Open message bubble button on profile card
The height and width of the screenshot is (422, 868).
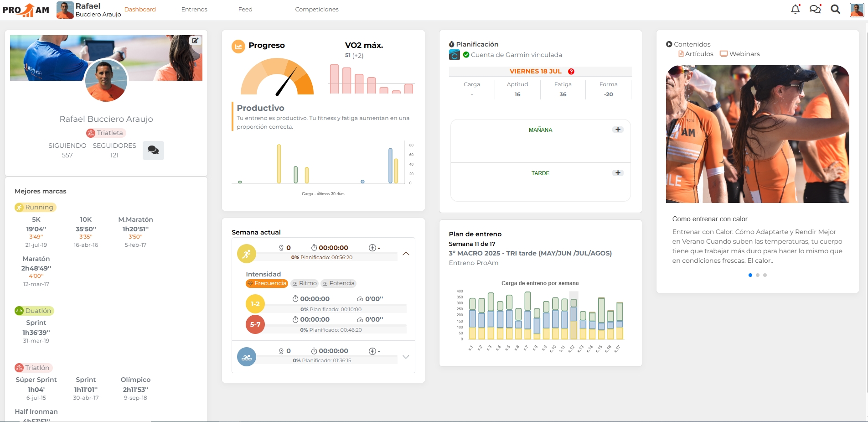tap(153, 150)
